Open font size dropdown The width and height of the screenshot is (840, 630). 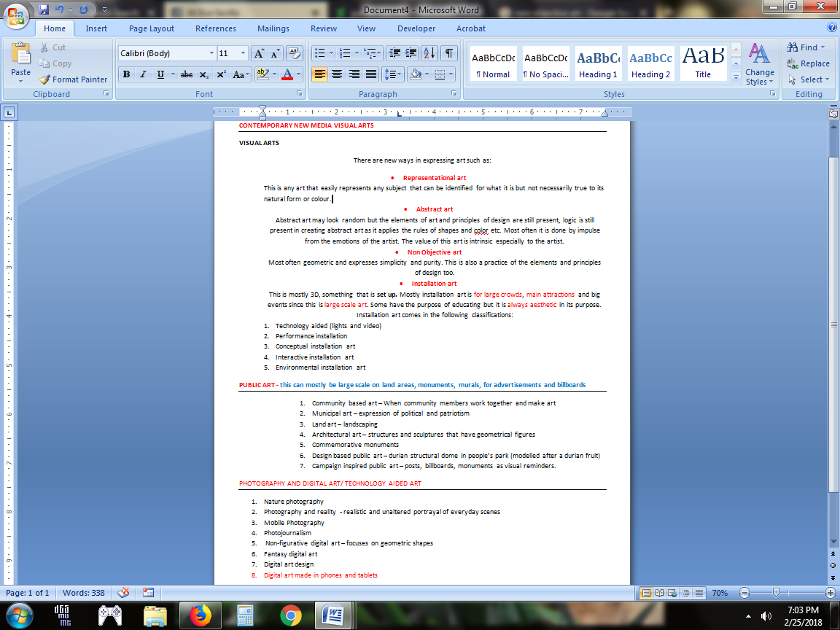(243, 53)
